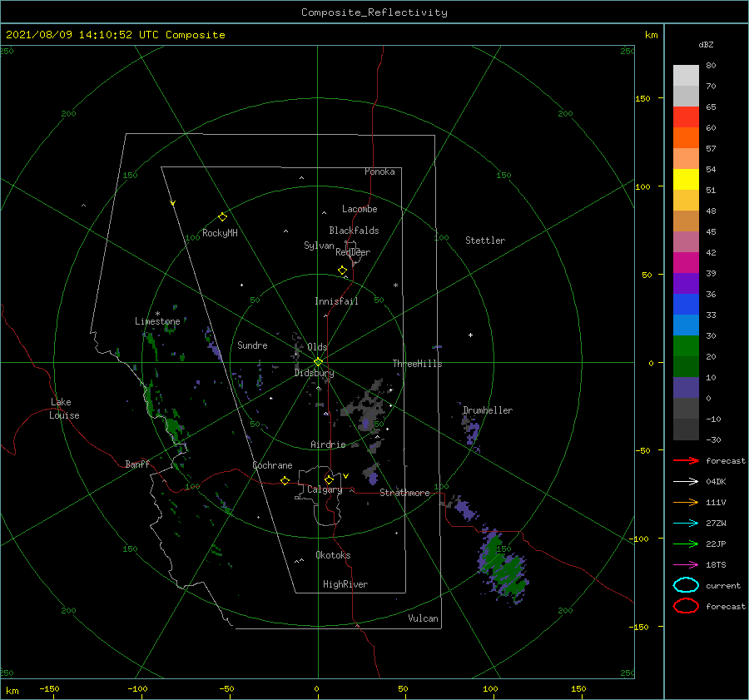Click the green 22JP arrow in legend
749x700 pixels.
pyautogui.click(x=686, y=544)
